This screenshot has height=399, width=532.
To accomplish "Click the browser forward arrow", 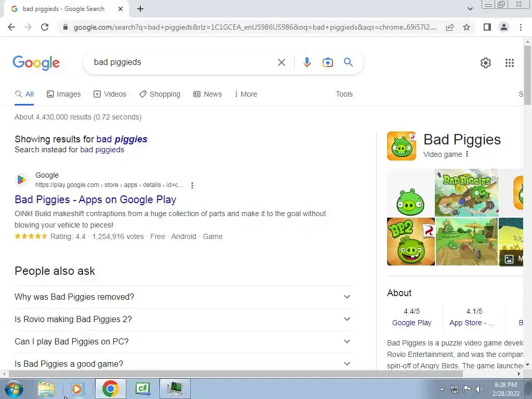I will [28, 27].
